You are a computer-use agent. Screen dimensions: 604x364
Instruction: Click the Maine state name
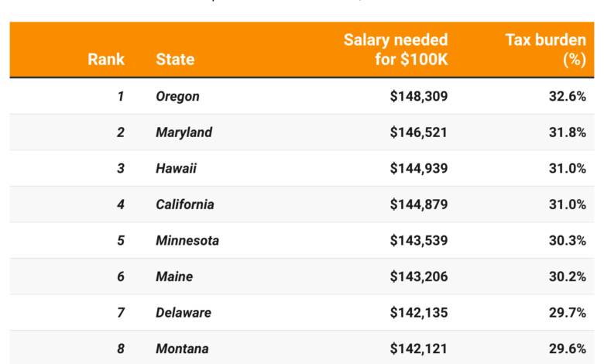pyautogui.click(x=174, y=276)
